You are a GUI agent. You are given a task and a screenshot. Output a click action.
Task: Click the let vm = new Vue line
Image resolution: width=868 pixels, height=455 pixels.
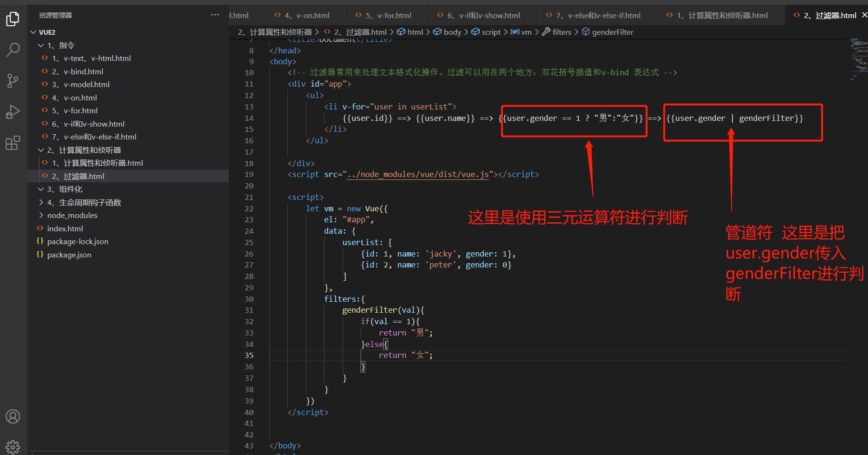(347, 208)
